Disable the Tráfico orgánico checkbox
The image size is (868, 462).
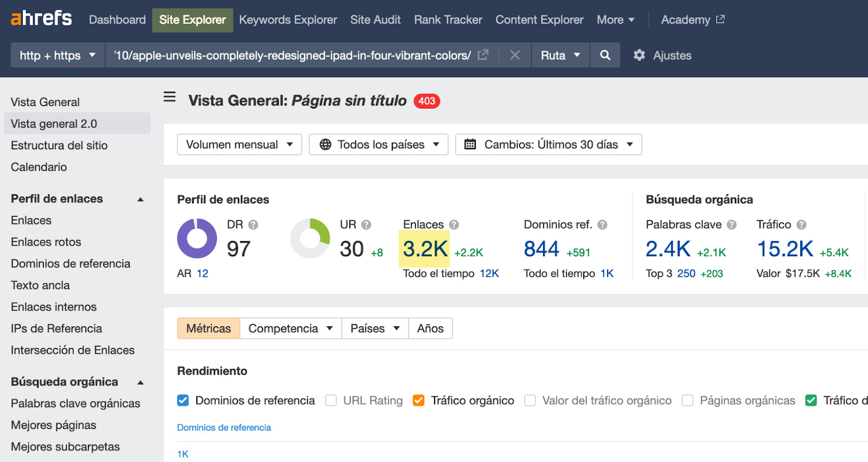tap(419, 401)
